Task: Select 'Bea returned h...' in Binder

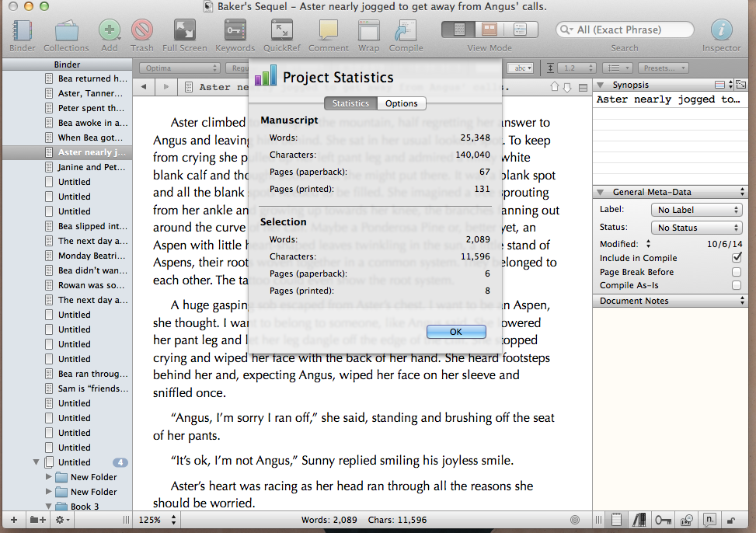Action: pos(85,78)
